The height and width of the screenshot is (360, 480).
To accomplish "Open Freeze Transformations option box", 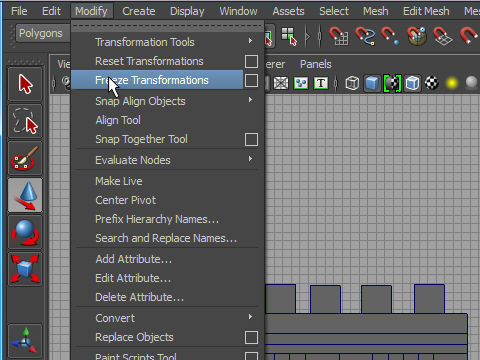I will (251, 80).
